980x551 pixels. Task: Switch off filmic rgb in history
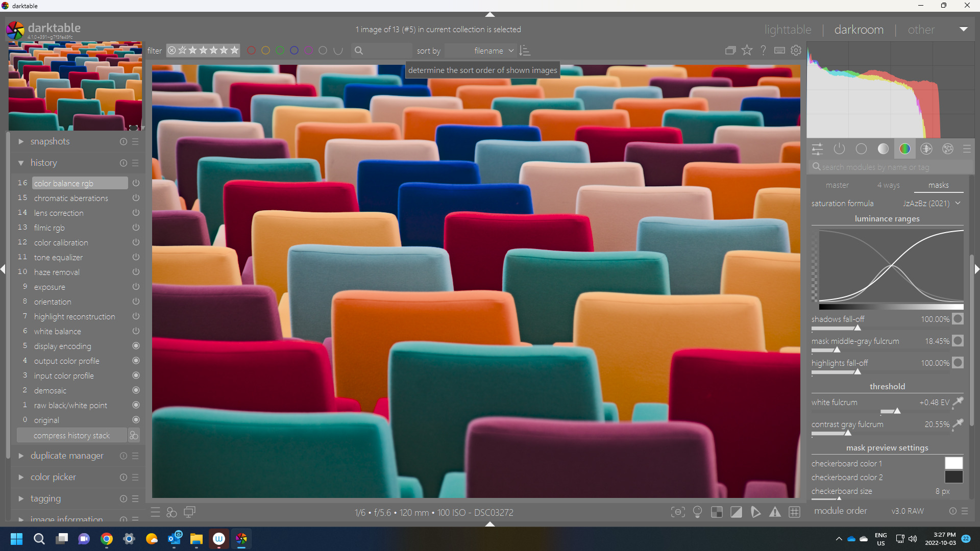tap(136, 228)
